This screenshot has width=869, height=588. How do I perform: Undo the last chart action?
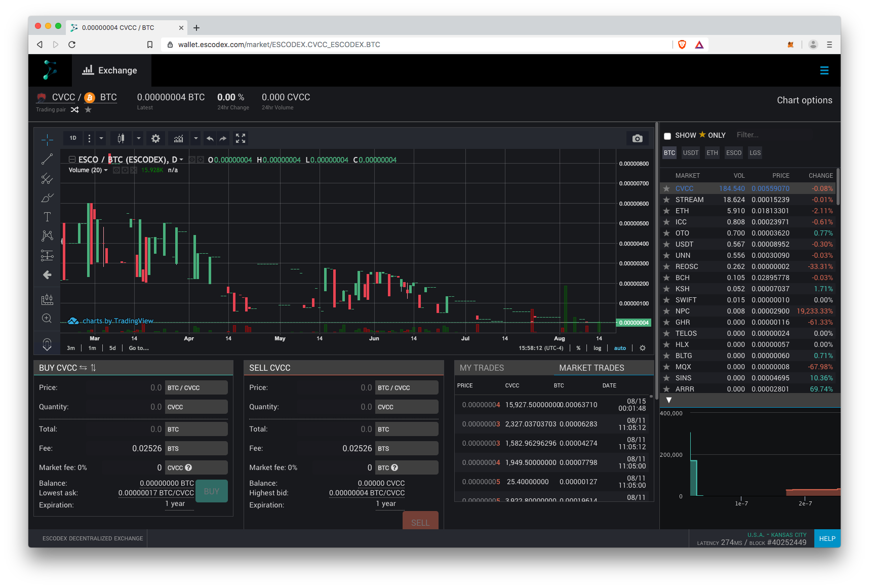pos(210,138)
